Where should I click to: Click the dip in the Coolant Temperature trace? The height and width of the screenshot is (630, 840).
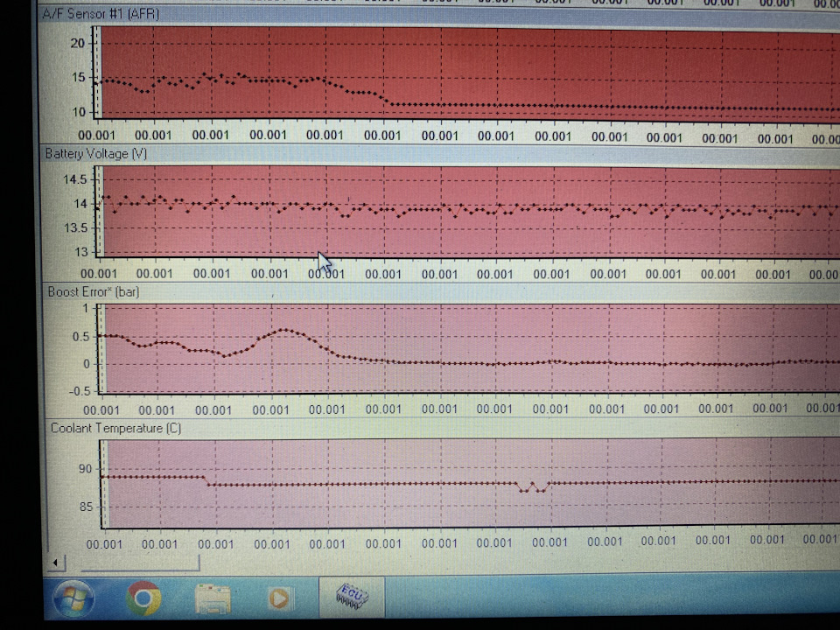pos(533,487)
